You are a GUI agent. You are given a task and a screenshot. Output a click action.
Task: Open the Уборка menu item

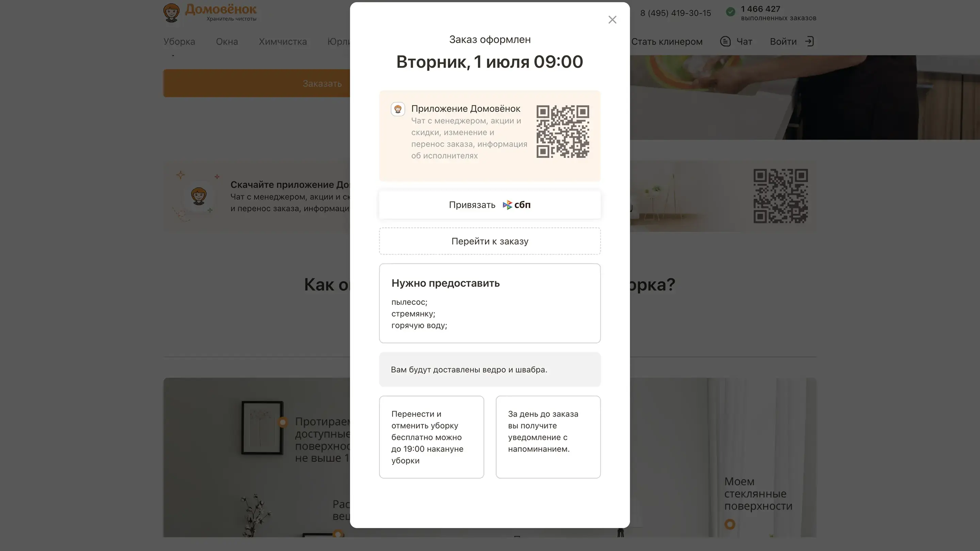pyautogui.click(x=179, y=41)
